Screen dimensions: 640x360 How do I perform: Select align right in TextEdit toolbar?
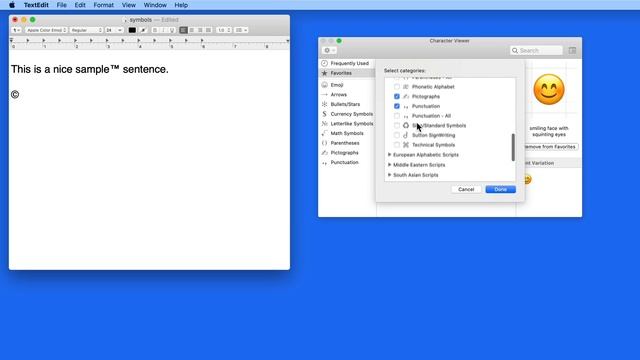click(200, 30)
